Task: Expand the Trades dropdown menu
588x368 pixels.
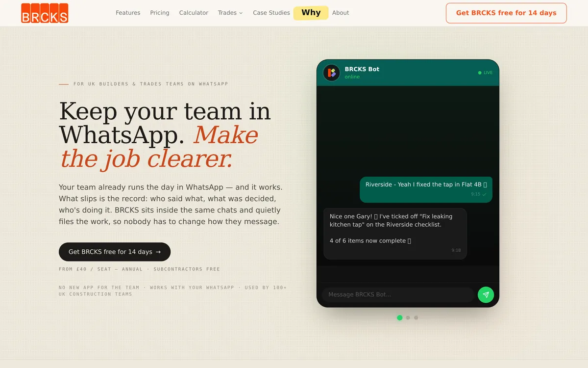Action: (x=230, y=13)
